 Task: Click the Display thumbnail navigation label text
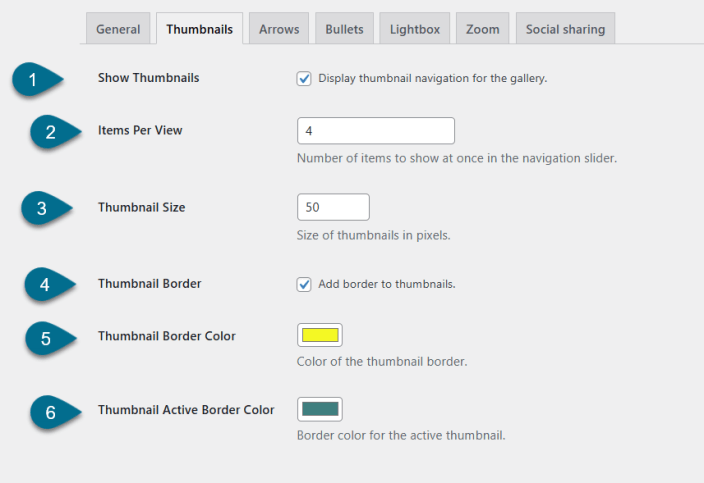pos(433,78)
